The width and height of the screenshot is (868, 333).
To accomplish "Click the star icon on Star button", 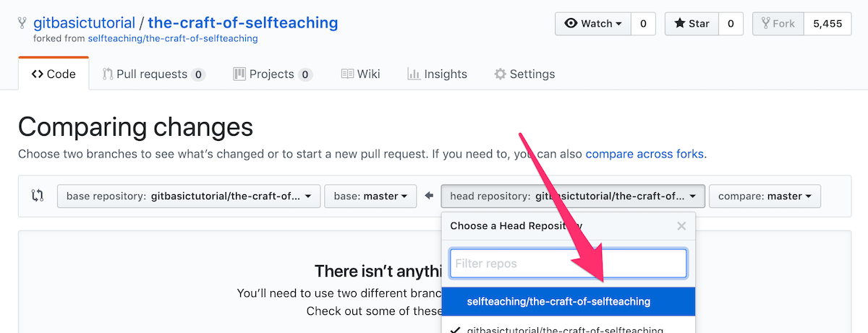I will click(x=679, y=23).
